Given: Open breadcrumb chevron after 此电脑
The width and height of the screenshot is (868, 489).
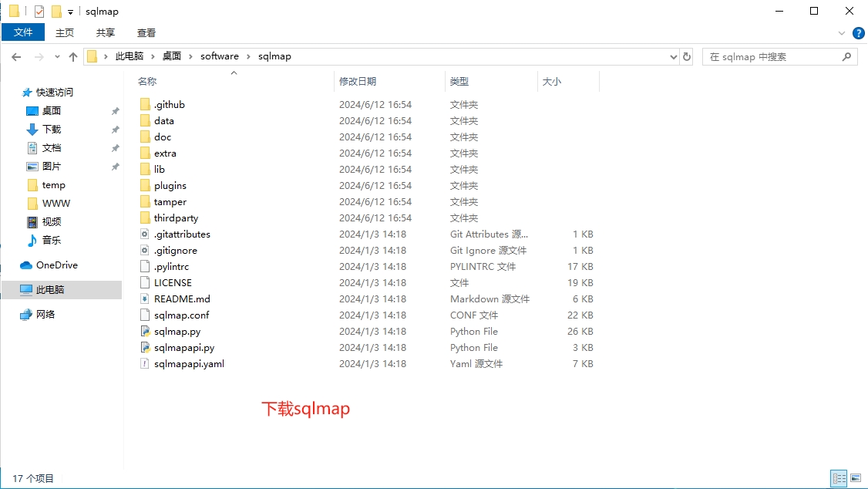Looking at the screenshot, I should pos(153,56).
